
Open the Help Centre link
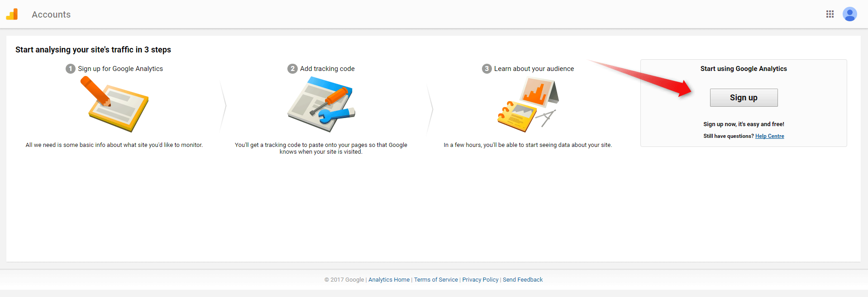[x=769, y=136]
